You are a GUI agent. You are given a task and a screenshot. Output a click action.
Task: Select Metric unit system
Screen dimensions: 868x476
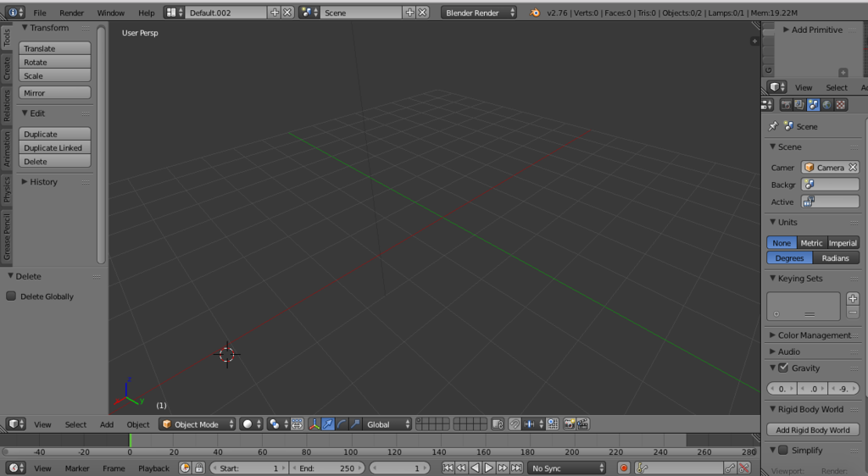(811, 243)
